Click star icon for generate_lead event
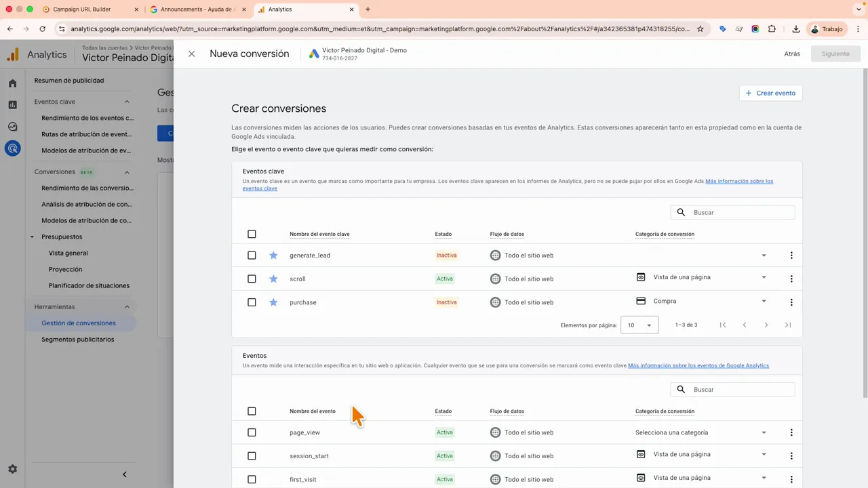Image resolution: width=868 pixels, height=488 pixels. point(273,256)
